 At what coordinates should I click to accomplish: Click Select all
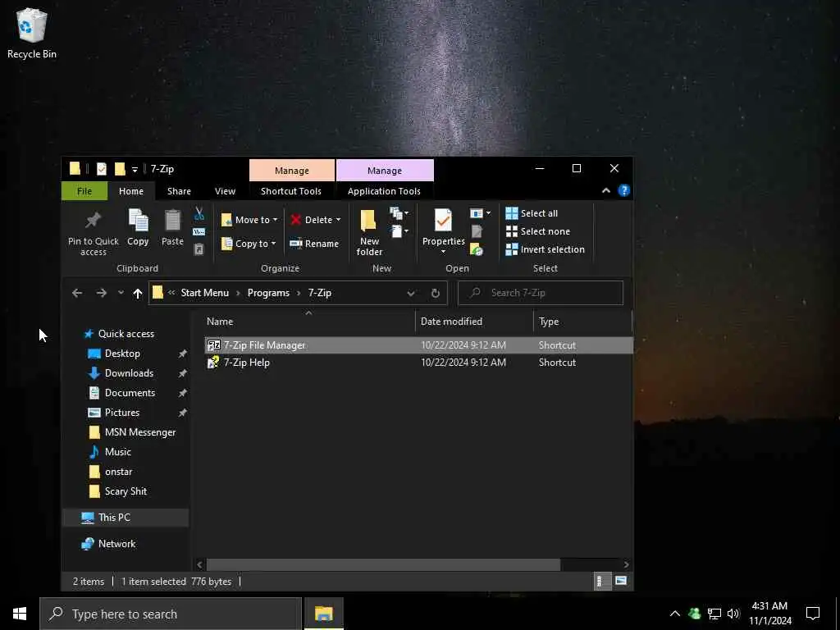pyautogui.click(x=532, y=213)
